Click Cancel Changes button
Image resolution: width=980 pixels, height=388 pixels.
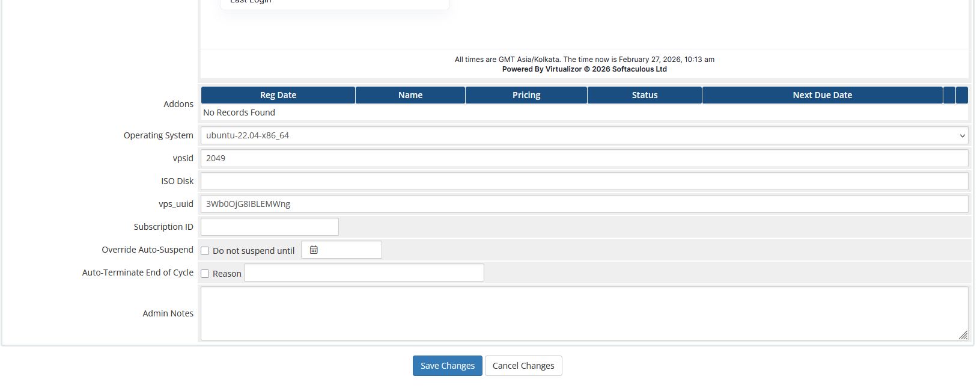523,366
